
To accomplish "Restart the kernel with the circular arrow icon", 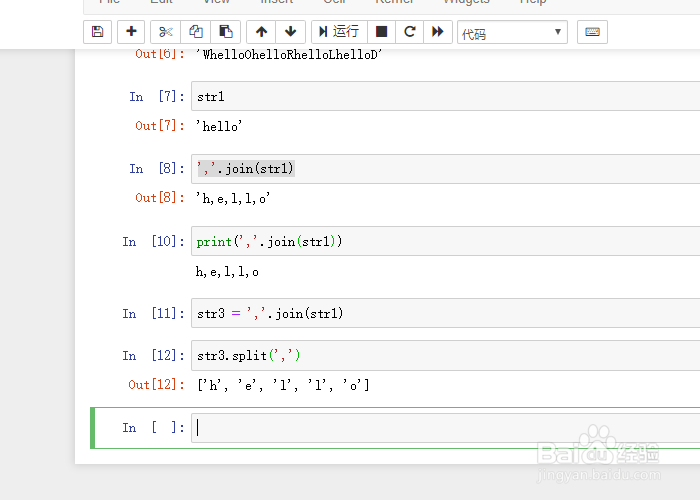I will [409, 32].
